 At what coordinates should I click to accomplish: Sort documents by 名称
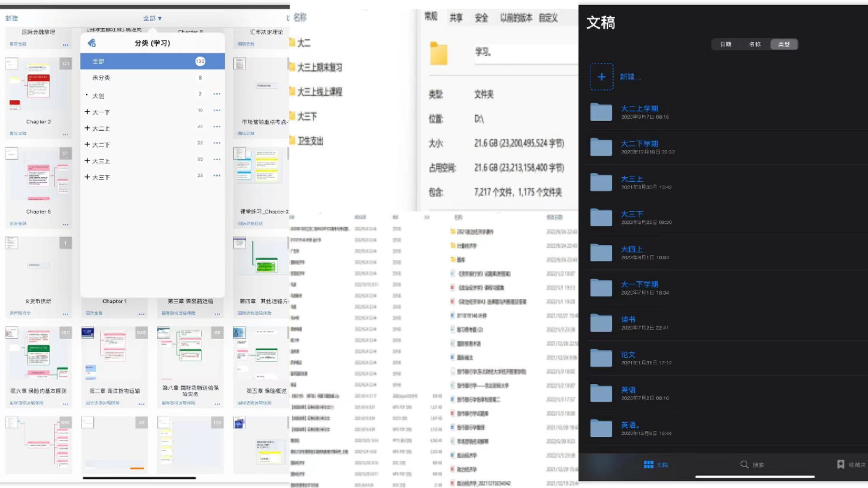click(755, 44)
